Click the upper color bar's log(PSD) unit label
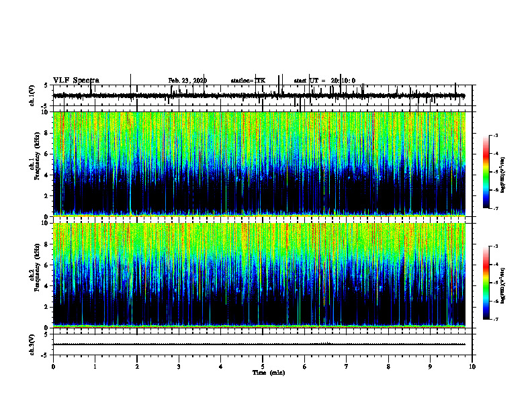The image size is (532, 411). coord(503,175)
